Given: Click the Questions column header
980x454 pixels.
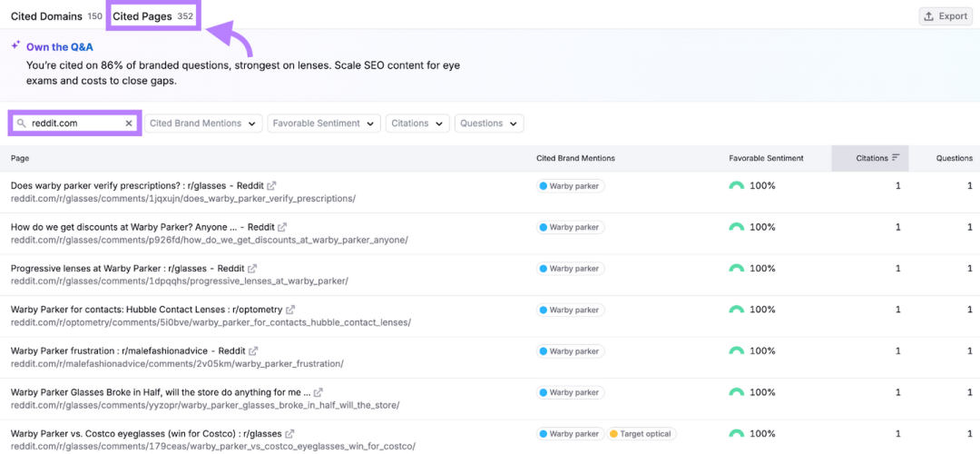Looking at the screenshot, I should click(954, 158).
